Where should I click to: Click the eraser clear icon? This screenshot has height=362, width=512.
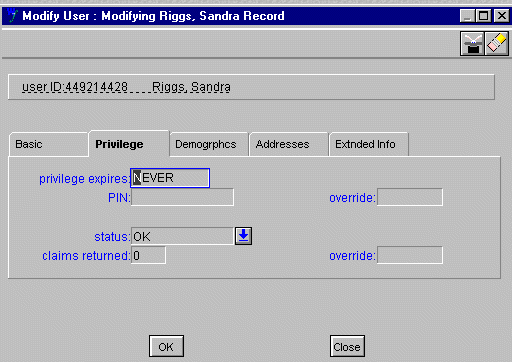496,44
